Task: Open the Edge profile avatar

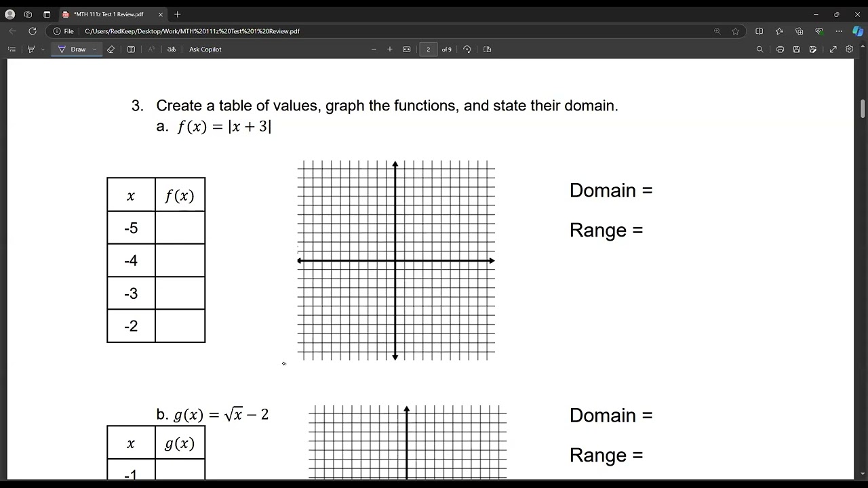Action: point(10,14)
